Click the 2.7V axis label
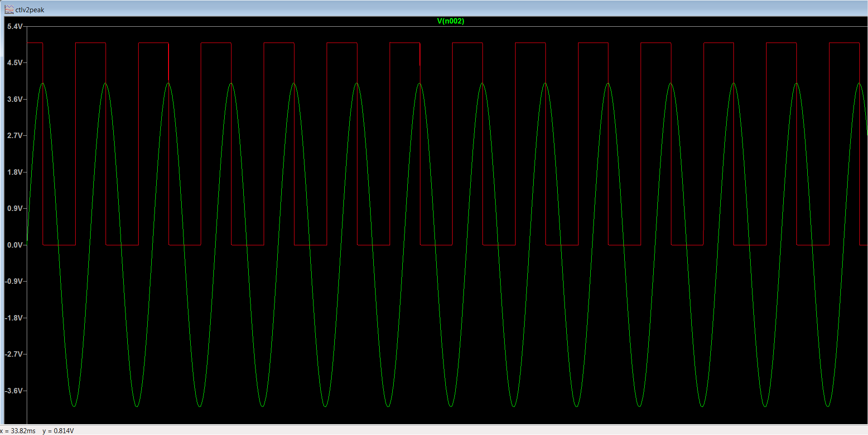Image resolution: width=868 pixels, height=435 pixels. coord(14,136)
